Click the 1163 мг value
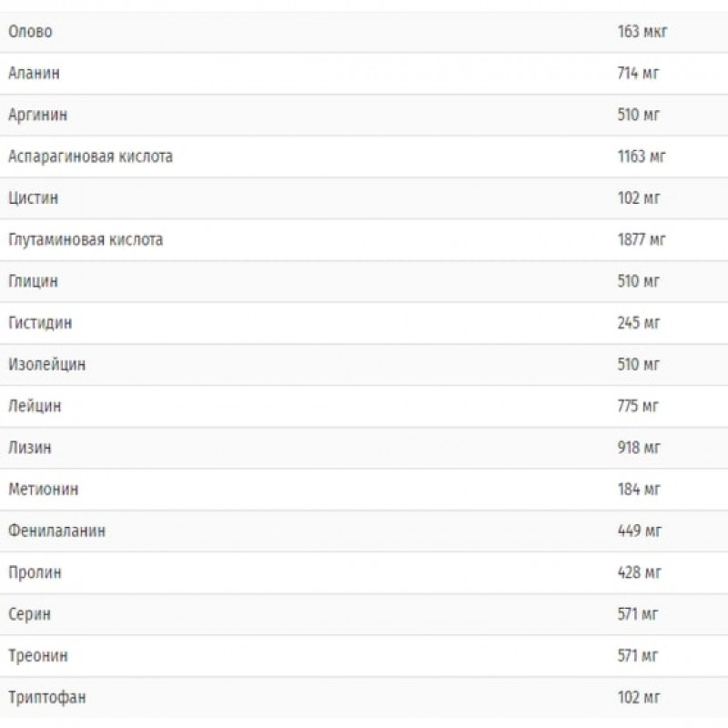728x728 pixels. point(642,157)
